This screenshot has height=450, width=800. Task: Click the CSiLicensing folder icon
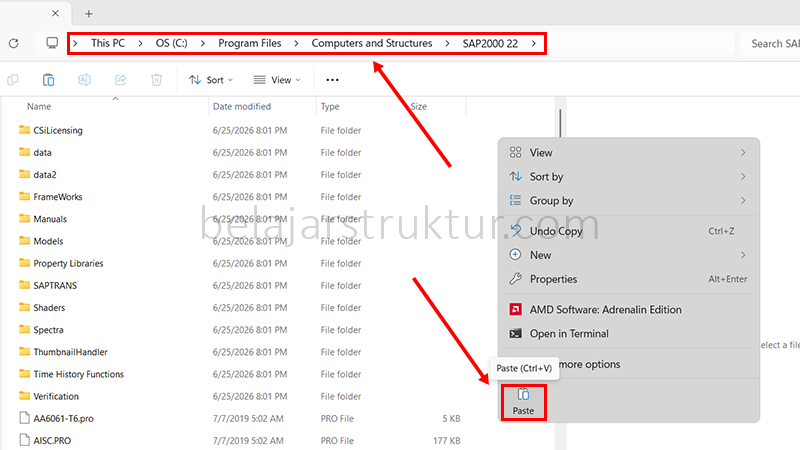(24, 130)
